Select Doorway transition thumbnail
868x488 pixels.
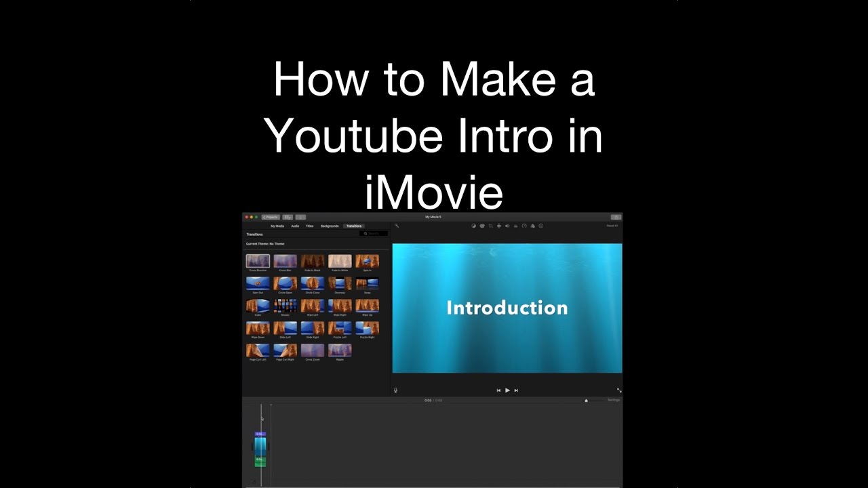(340, 283)
